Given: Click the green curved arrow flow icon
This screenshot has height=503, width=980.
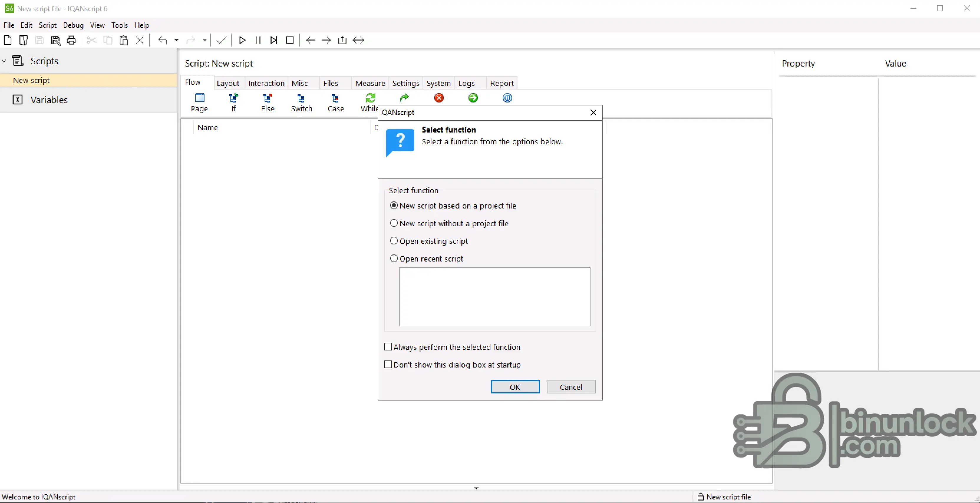Looking at the screenshot, I should pos(404,98).
